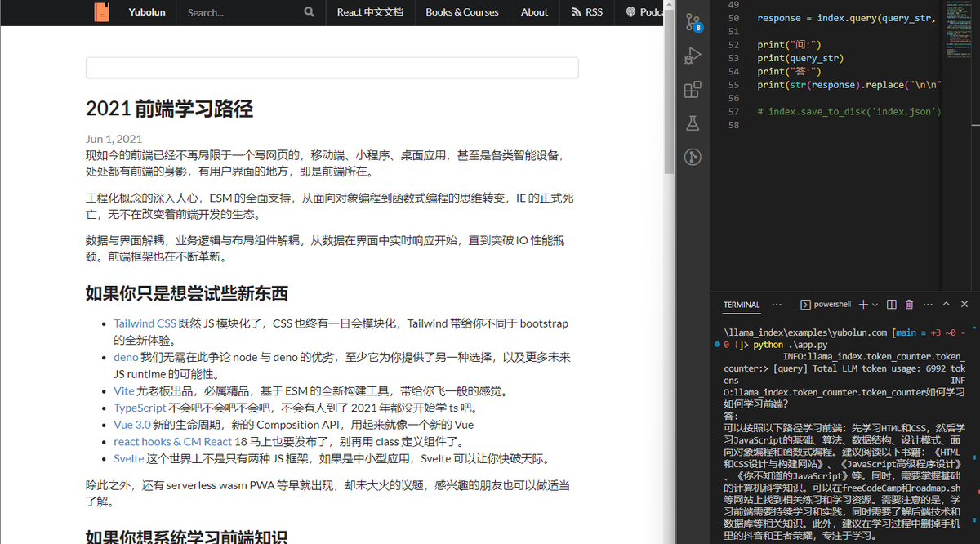Click python .\app.py command in terminal
980x544 pixels.
pyautogui.click(x=791, y=345)
